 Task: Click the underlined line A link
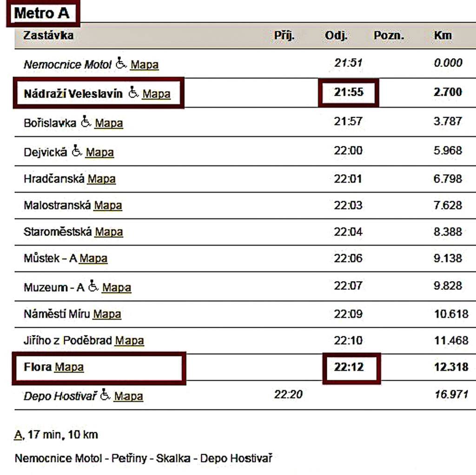click(18, 435)
